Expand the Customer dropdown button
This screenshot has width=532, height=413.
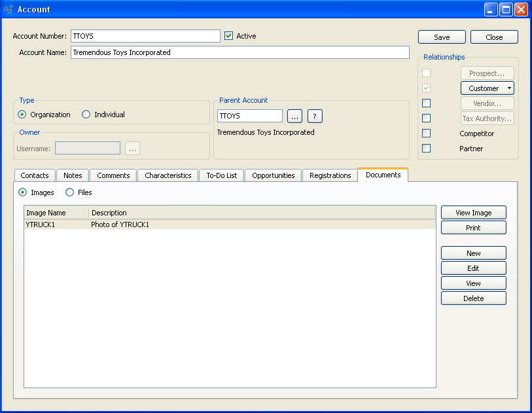pos(510,88)
